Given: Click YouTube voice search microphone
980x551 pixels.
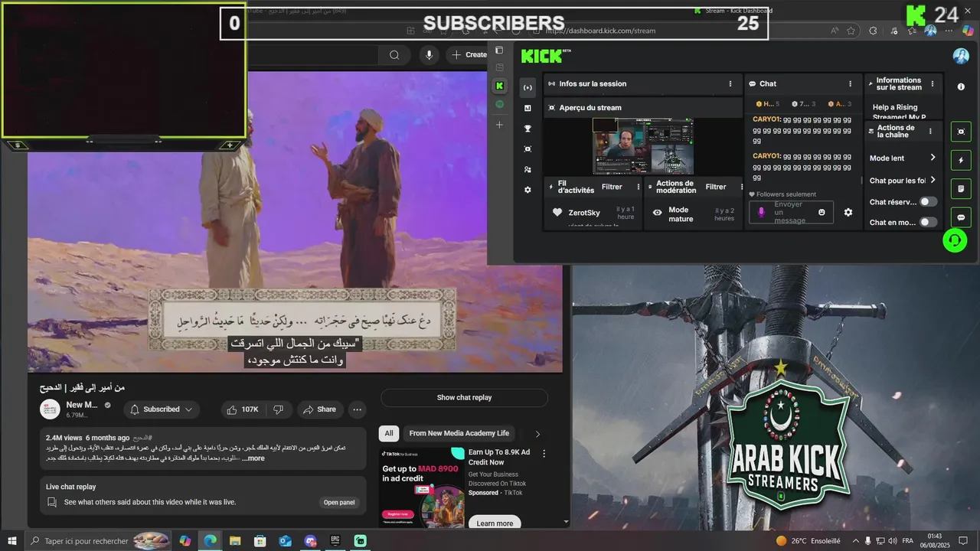Looking at the screenshot, I should click(429, 54).
